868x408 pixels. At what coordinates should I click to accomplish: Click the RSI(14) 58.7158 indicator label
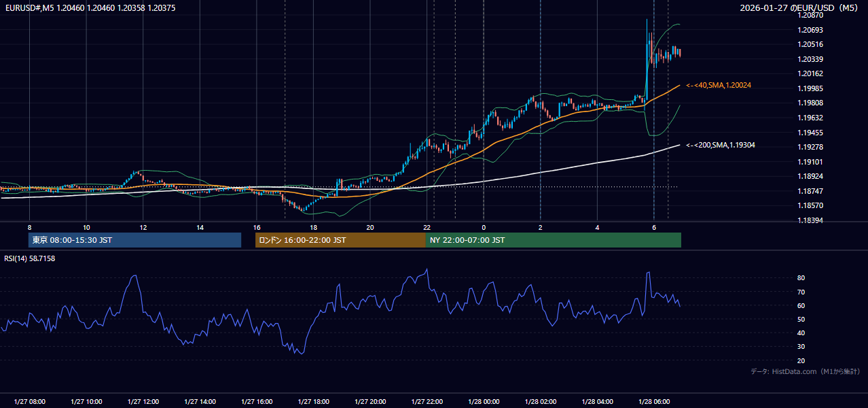[30, 258]
